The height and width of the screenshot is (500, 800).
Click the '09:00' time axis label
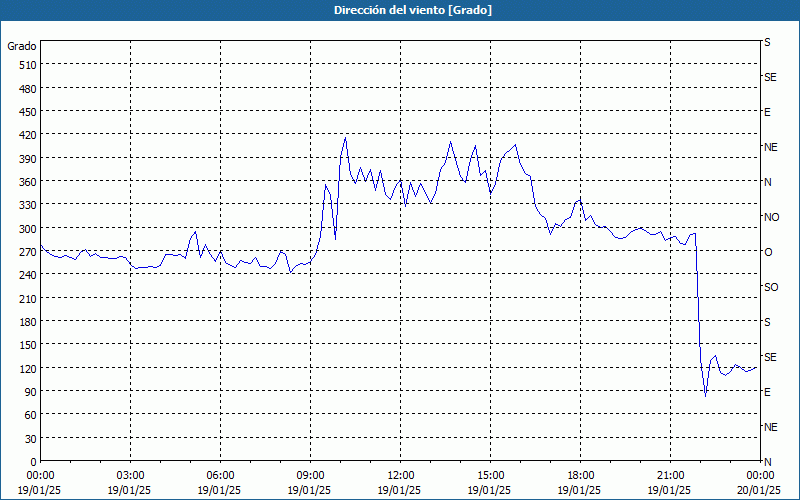(310, 476)
